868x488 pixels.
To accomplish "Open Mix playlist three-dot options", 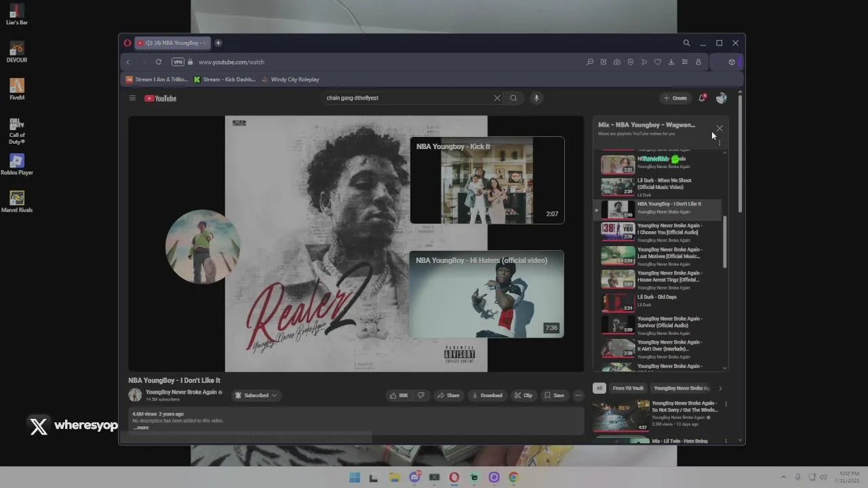I will [719, 143].
